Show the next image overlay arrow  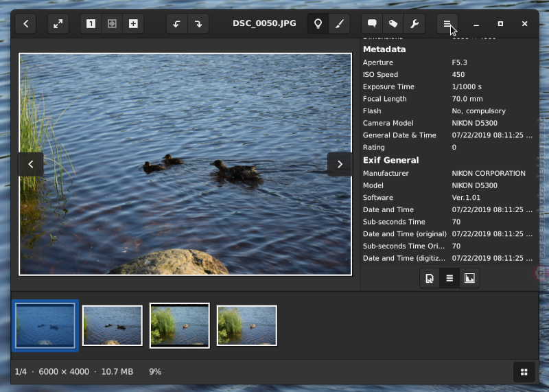tap(340, 164)
